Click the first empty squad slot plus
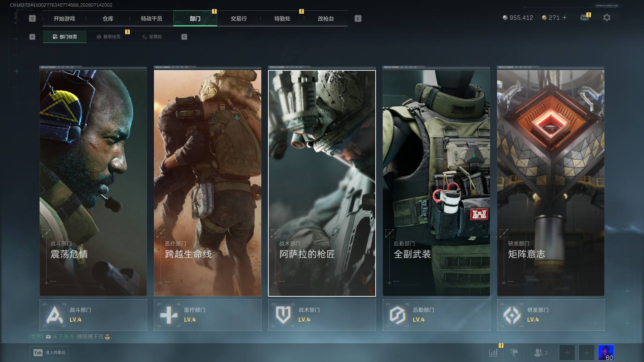 (x=567, y=353)
